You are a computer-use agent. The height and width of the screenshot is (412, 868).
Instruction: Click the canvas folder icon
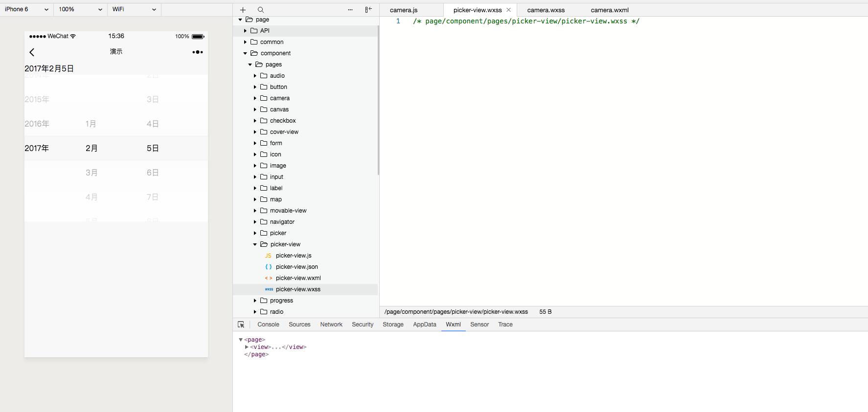pyautogui.click(x=264, y=109)
